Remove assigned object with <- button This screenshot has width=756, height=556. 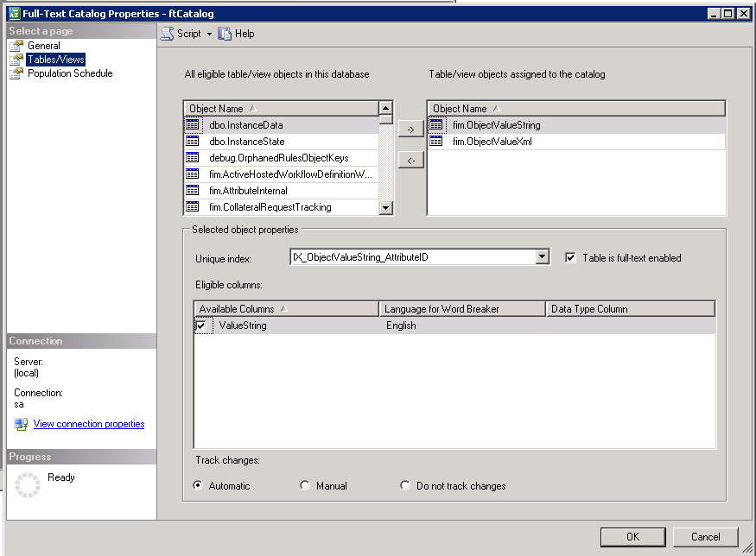(x=410, y=160)
